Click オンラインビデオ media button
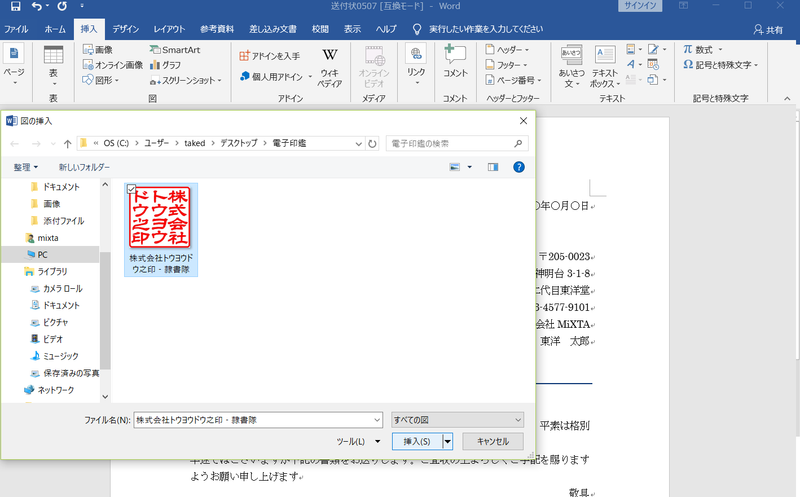800x497 pixels. [374, 67]
